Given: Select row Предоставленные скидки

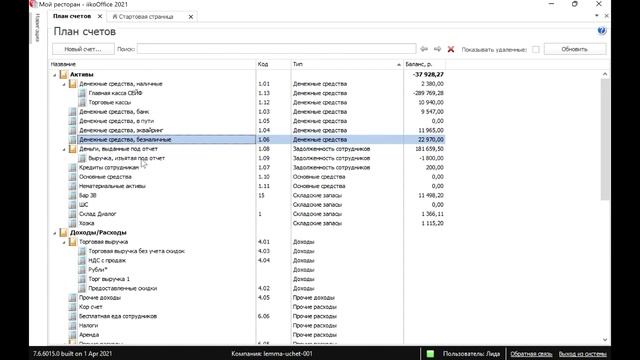Looking at the screenshot, I should pos(247,288).
